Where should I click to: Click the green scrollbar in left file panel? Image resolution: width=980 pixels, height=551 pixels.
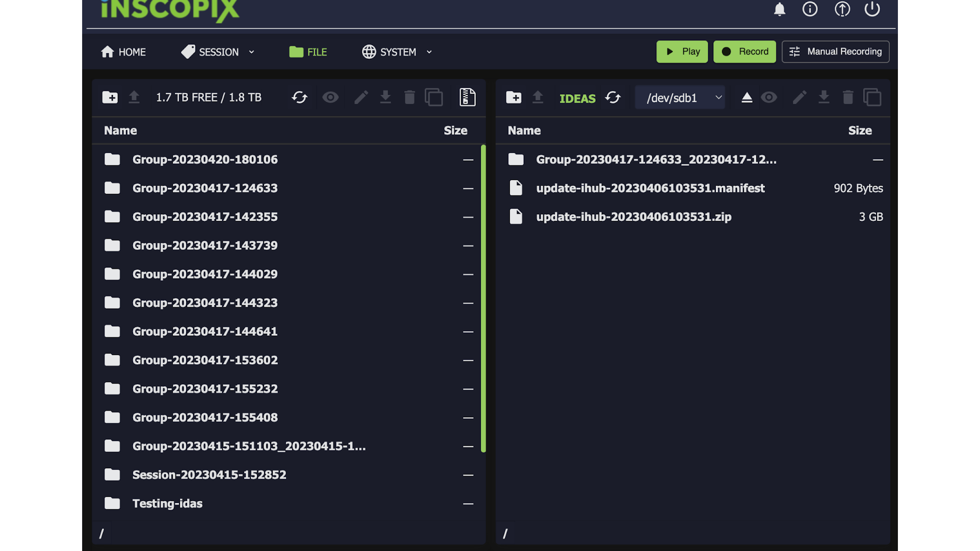[483, 298]
